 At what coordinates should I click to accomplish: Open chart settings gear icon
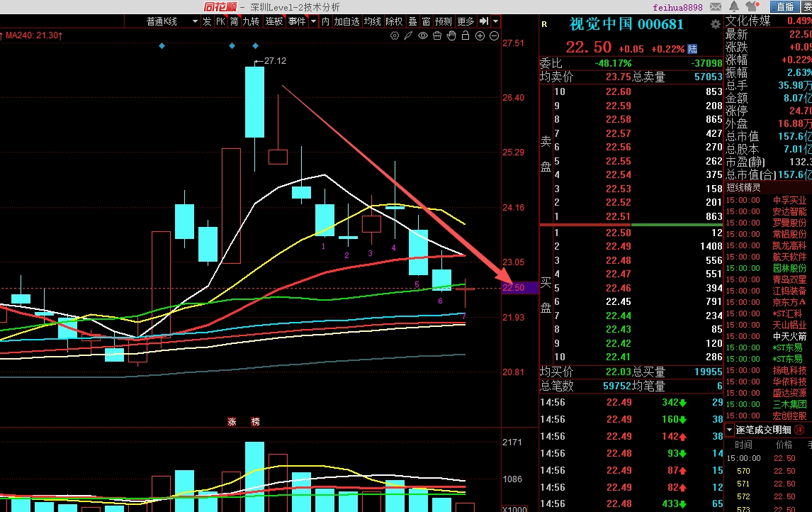395,35
